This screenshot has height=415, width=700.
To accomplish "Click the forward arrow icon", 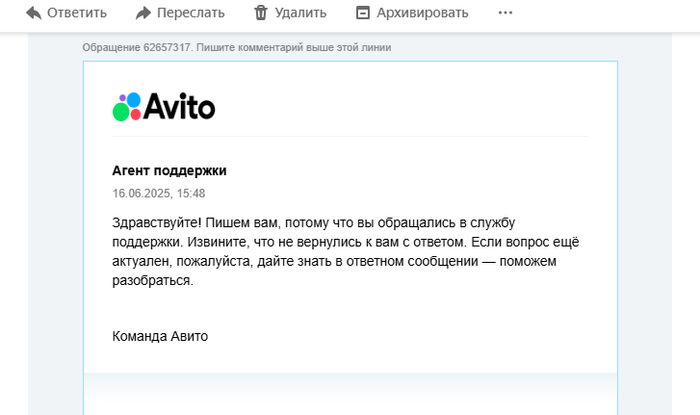I will [x=143, y=13].
